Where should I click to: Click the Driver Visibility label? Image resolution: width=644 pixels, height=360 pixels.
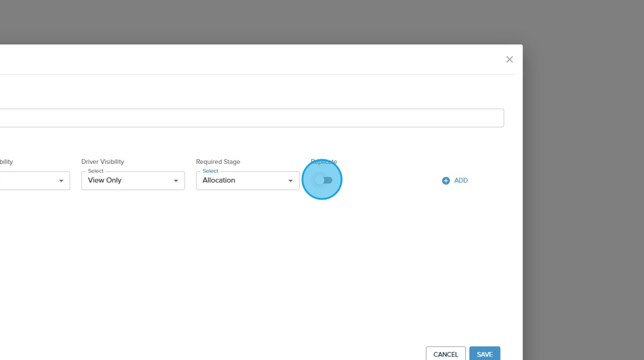click(102, 162)
